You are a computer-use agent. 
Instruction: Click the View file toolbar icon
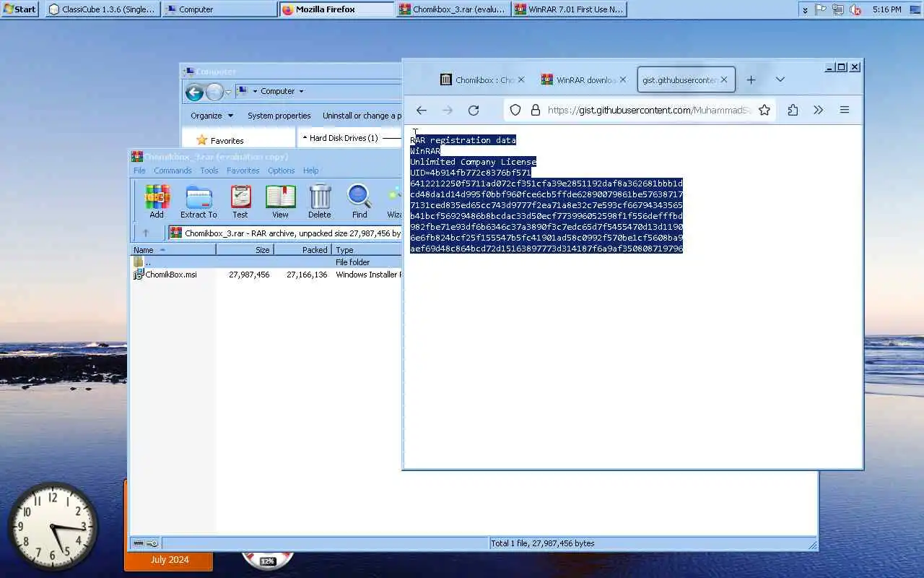280,202
